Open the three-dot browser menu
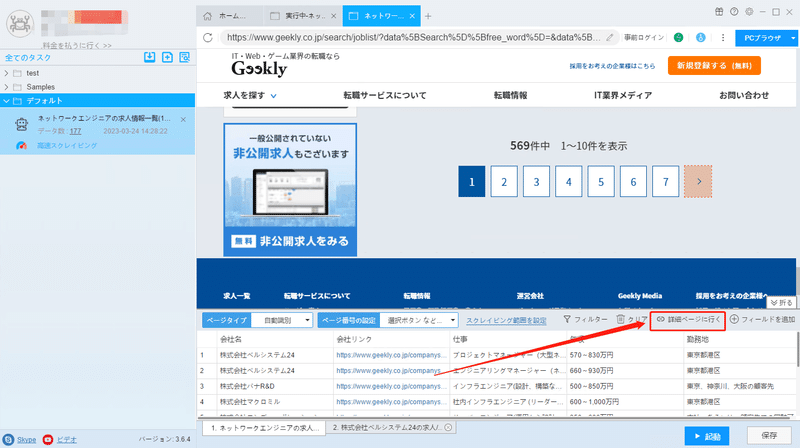The width and height of the screenshot is (800, 448). (x=722, y=37)
